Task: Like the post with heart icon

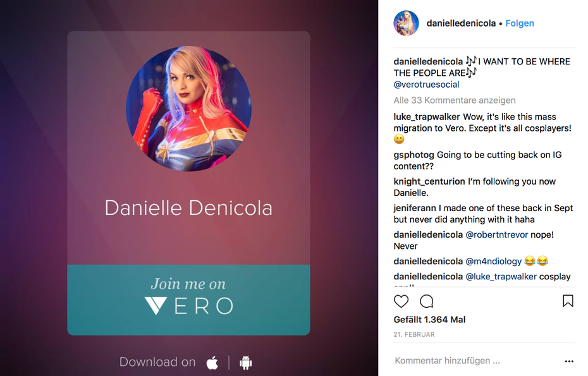Action: pyautogui.click(x=401, y=301)
